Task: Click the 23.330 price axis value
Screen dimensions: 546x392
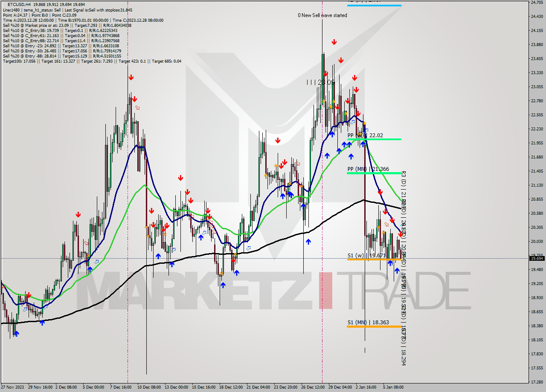Action: click(x=536, y=73)
